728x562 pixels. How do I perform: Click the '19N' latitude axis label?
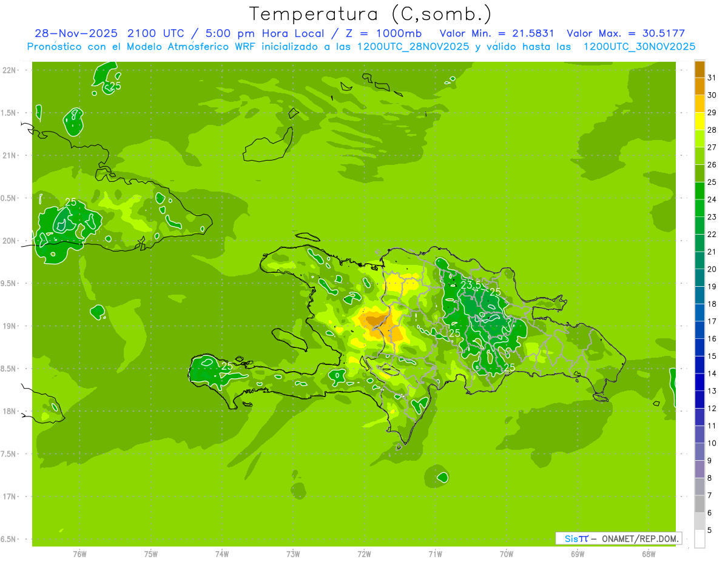(x=9, y=326)
